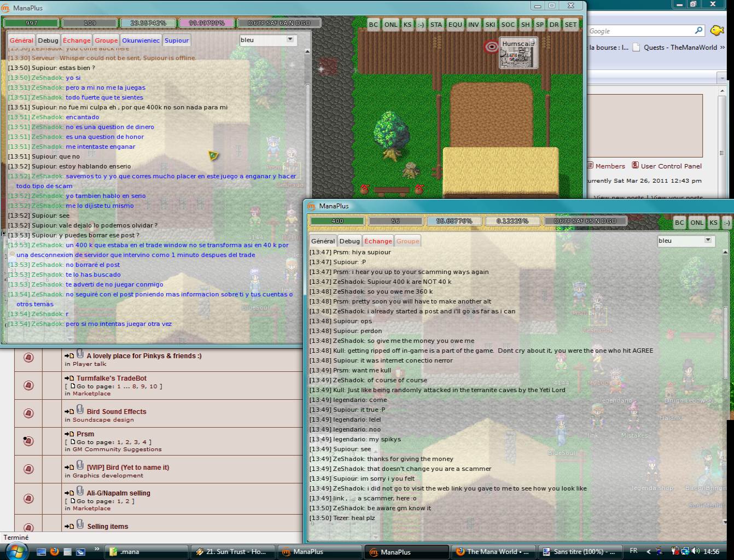Click the red bullseye target icon
Image resolution: width=734 pixels, height=560 pixels.
click(x=491, y=46)
